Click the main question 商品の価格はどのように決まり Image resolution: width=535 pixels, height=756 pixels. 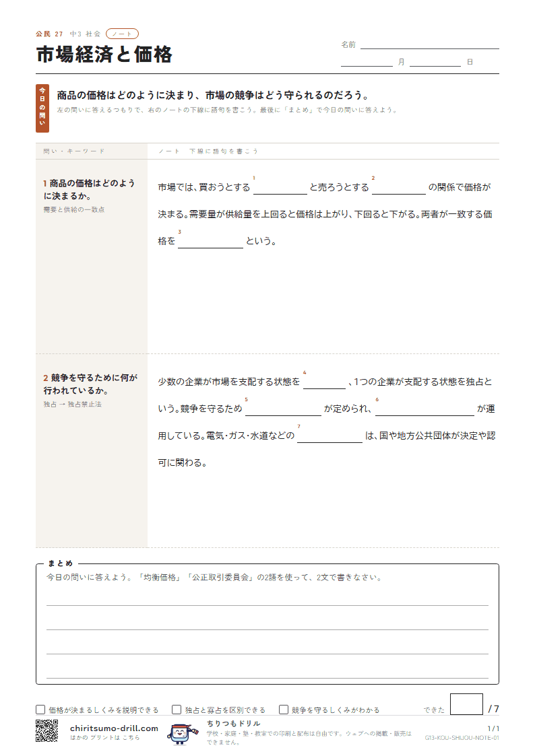pos(213,95)
